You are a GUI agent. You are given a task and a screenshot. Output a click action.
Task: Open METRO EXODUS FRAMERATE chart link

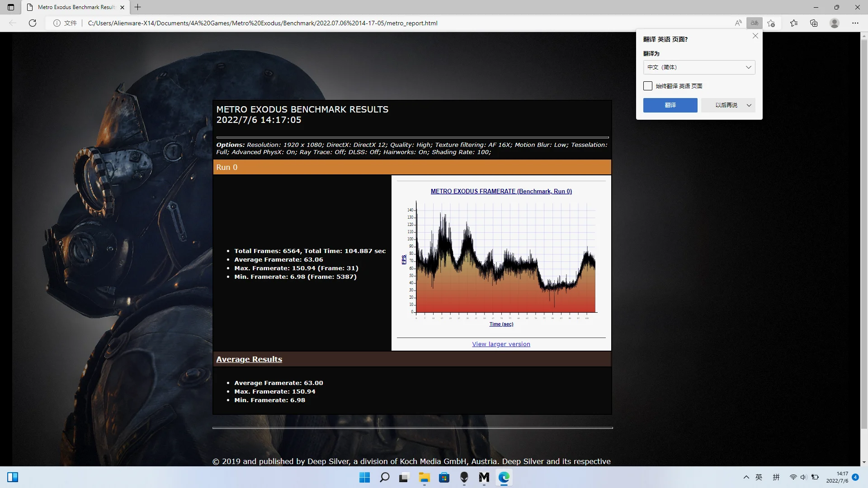[501, 191]
